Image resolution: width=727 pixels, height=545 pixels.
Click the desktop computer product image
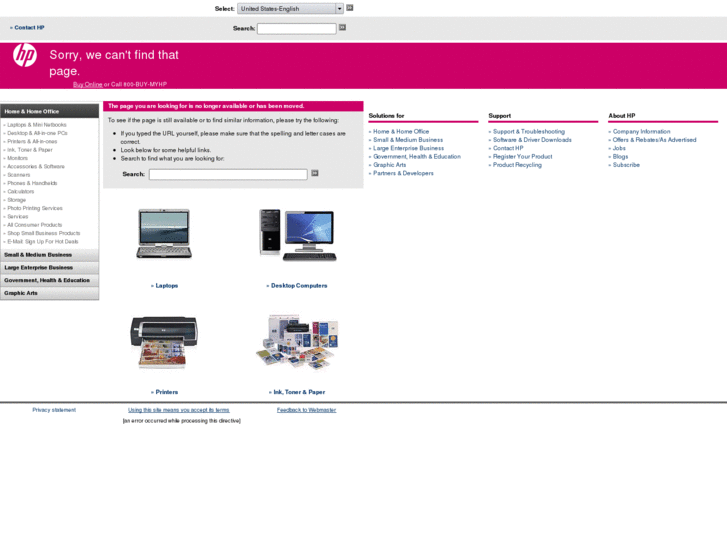[x=298, y=235]
